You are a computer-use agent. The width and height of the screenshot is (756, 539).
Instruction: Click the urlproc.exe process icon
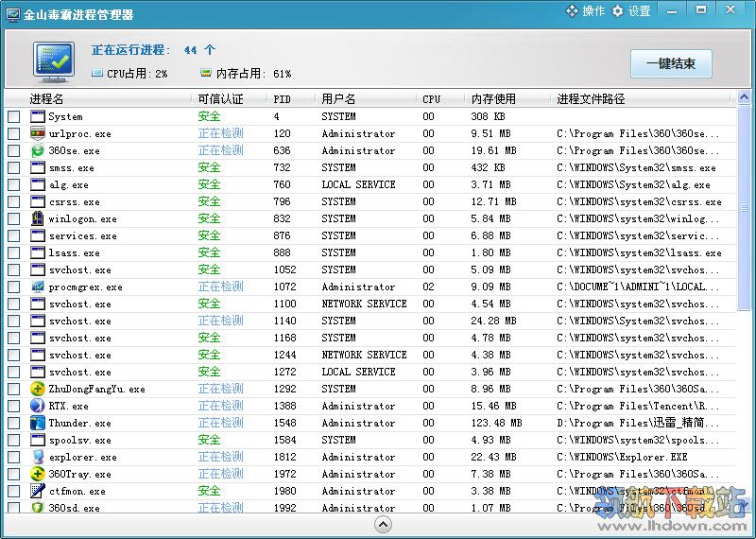(37, 133)
